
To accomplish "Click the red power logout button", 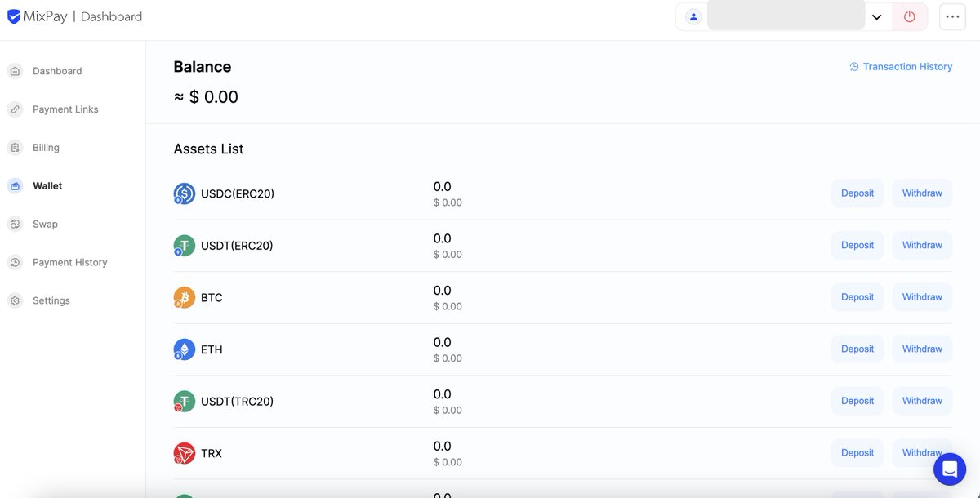I will tap(909, 16).
